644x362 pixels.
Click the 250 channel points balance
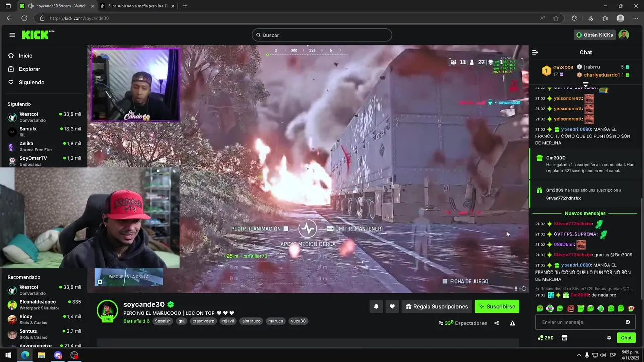tap(546, 338)
